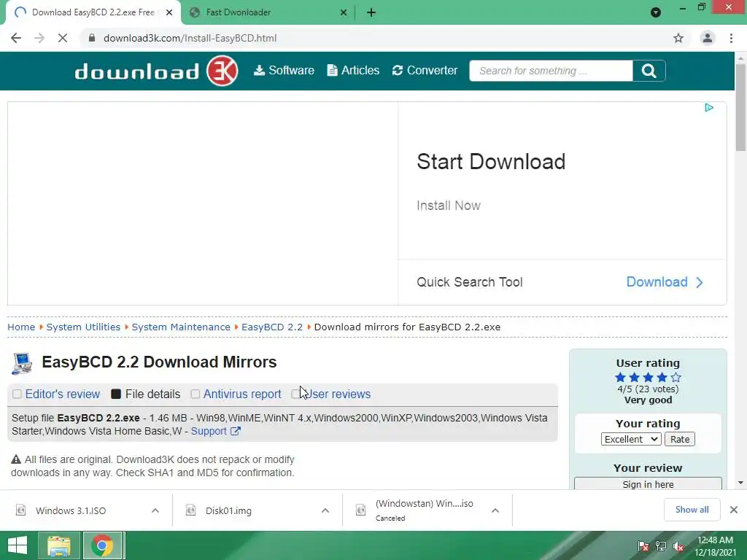Click the first rating star
747x560 pixels.
[x=620, y=378]
